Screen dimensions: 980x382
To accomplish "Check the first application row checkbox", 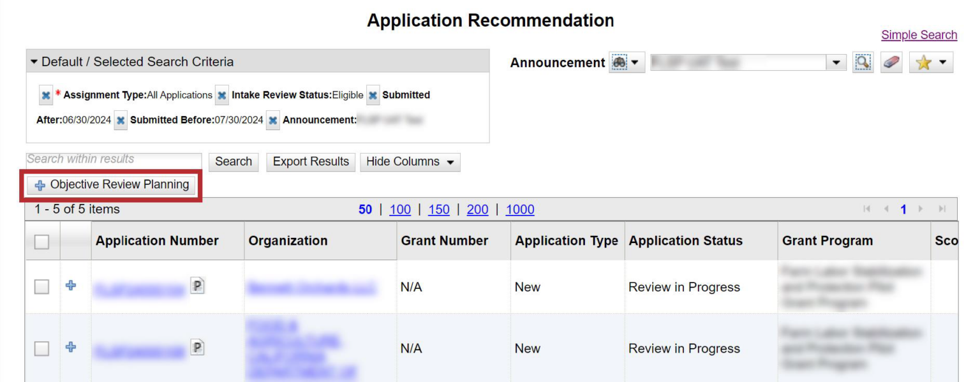I will click(41, 287).
